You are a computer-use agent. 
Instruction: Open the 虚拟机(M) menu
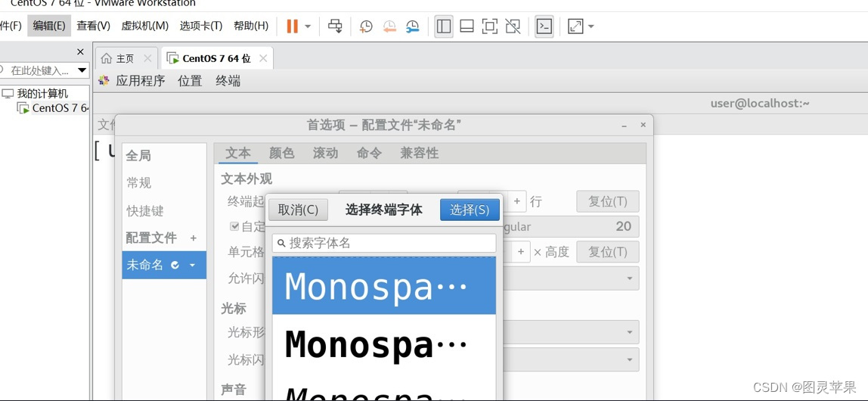[x=144, y=26]
